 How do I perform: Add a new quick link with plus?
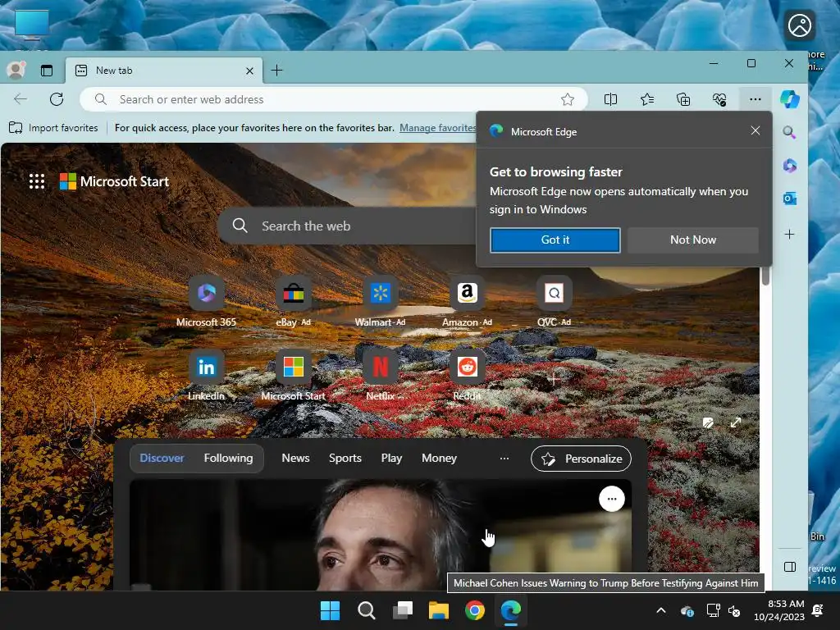point(554,379)
